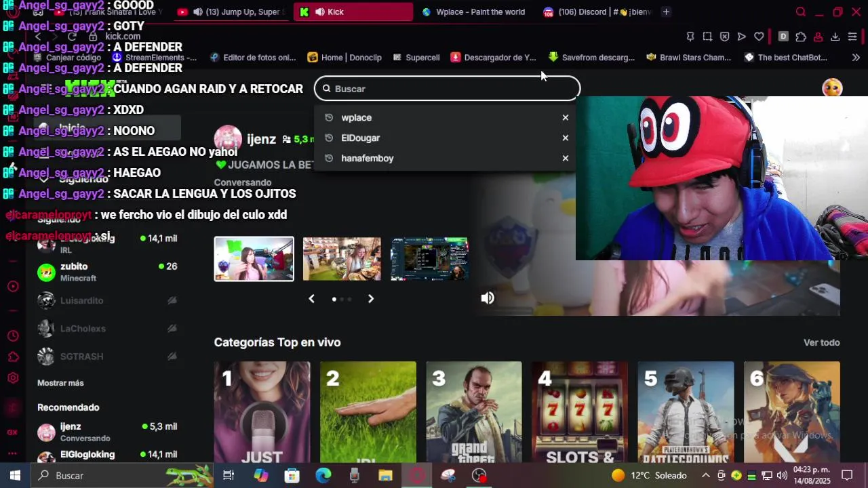Select the third carousel stream thumbnail
868x488 pixels.
click(429, 259)
